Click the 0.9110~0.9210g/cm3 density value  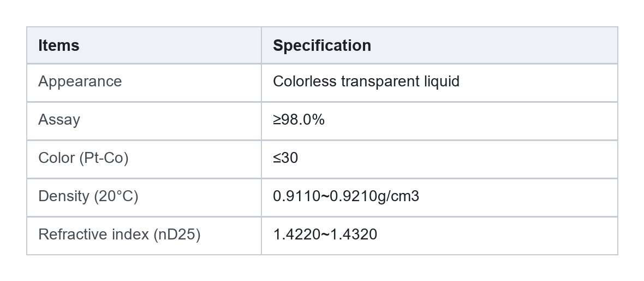tap(346, 196)
